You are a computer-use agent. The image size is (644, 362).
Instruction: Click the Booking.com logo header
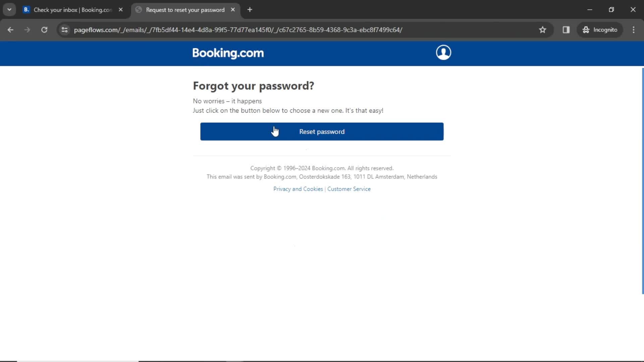(x=228, y=53)
